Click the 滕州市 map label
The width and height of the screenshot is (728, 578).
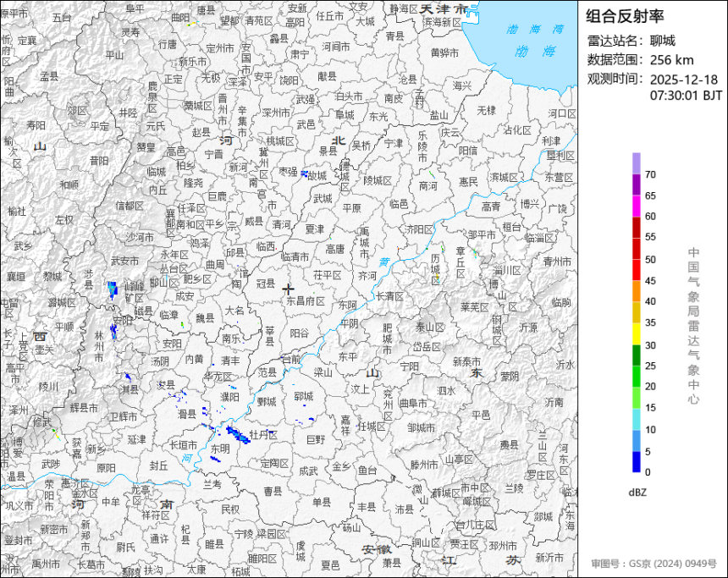click(x=424, y=464)
